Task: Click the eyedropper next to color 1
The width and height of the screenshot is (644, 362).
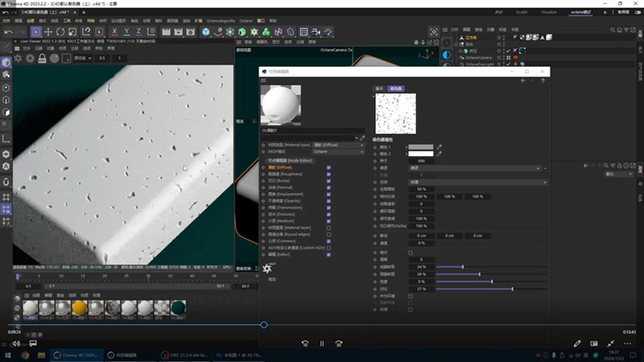Action: (440, 147)
